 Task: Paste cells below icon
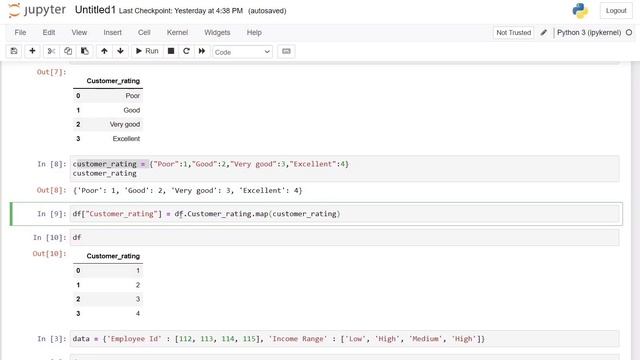click(84, 51)
